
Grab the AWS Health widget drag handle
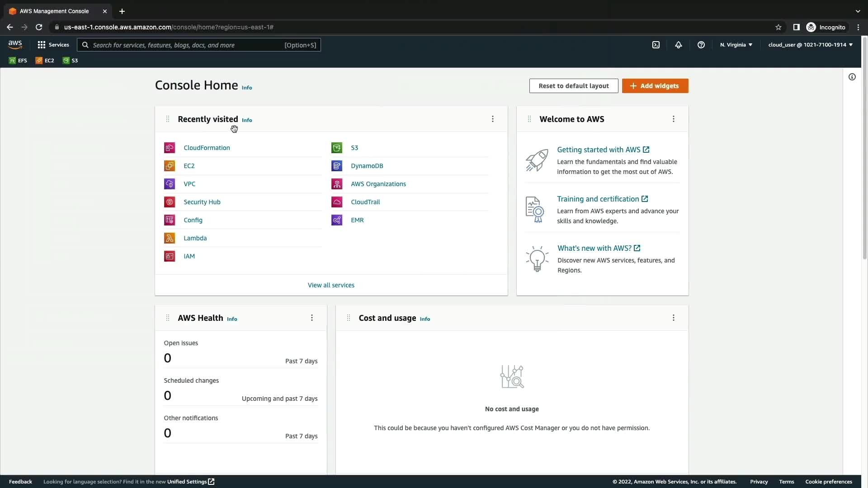click(168, 318)
